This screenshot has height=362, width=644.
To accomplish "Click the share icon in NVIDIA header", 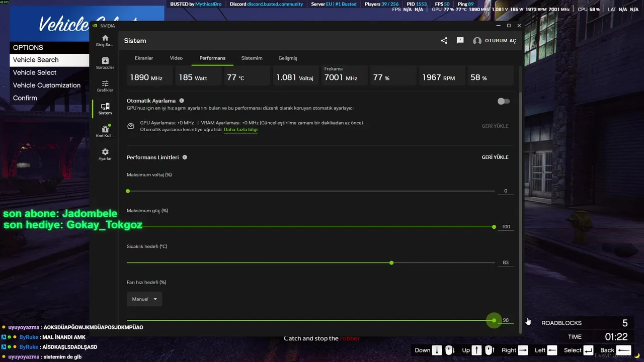I will tap(444, 41).
